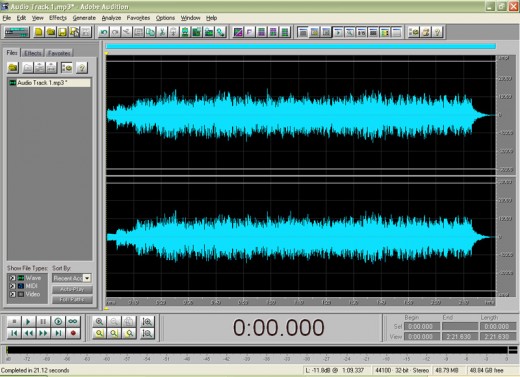
Task: Enable looped playback infinity button
Action: point(73,322)
